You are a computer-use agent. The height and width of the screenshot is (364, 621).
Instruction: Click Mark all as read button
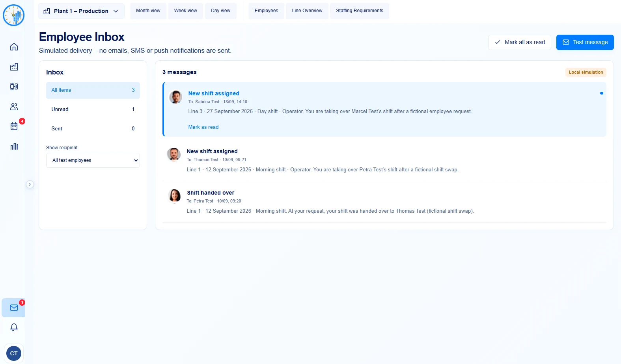pos(520,42)
